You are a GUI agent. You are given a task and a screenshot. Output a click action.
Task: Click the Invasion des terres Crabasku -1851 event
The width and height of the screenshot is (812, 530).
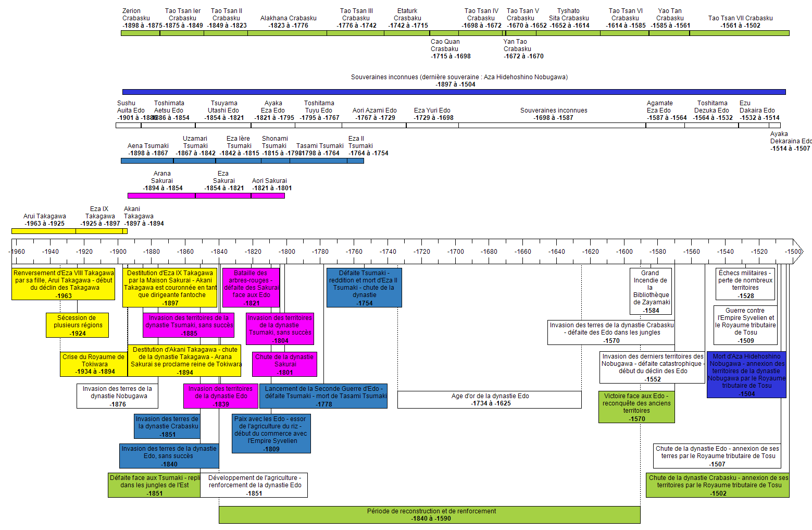click(167, 426)
